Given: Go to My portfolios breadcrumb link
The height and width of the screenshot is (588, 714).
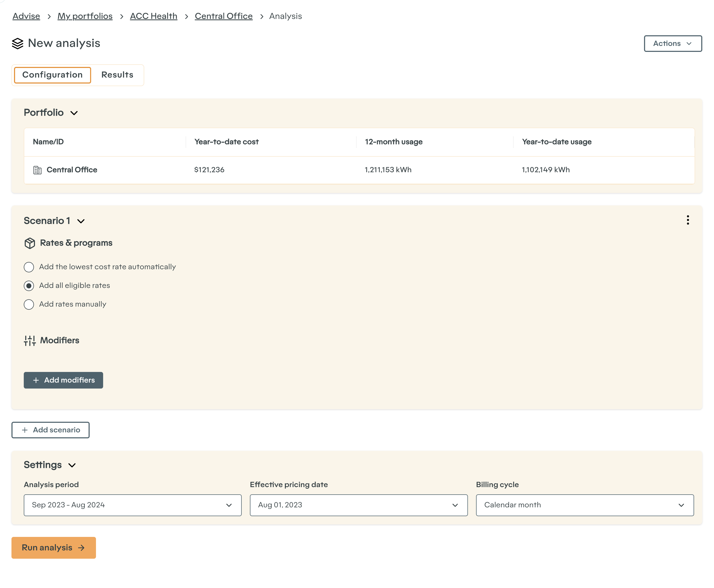Looking at the screenshot, I should pos(85,16).
